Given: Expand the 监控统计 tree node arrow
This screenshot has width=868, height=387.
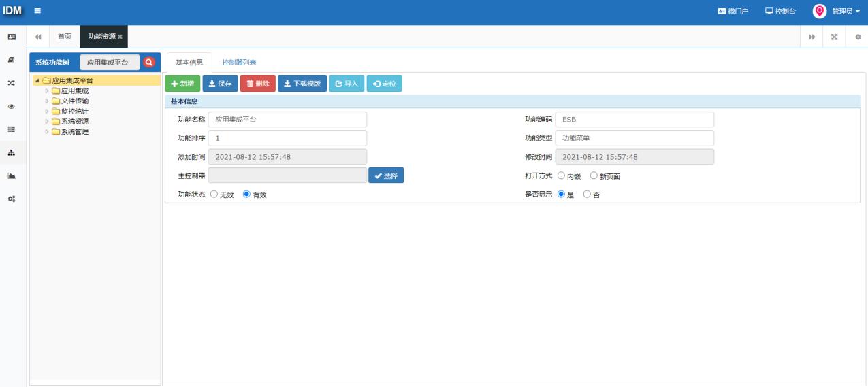Looking at the screenshot, I should pos(46,111).
